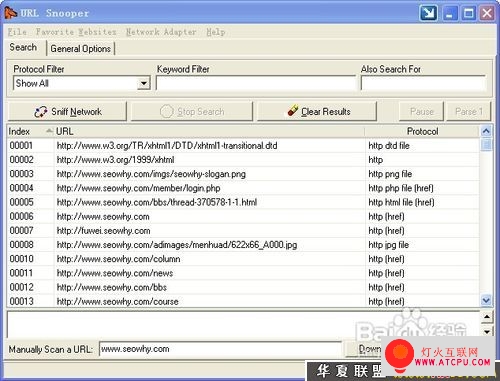Click the lower text pane scroll up arrow
The image size is (500, 381).
(x=487, y=316)
